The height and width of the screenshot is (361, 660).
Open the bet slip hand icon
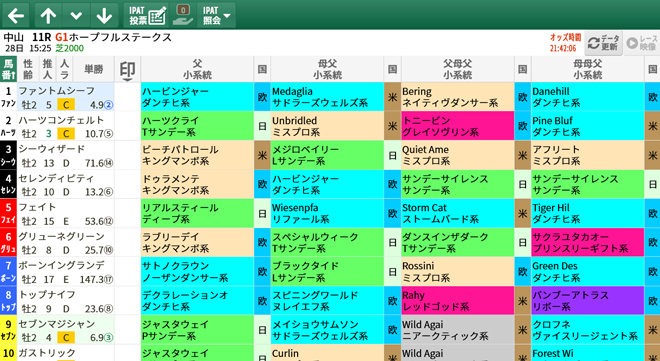pos(183,16)
